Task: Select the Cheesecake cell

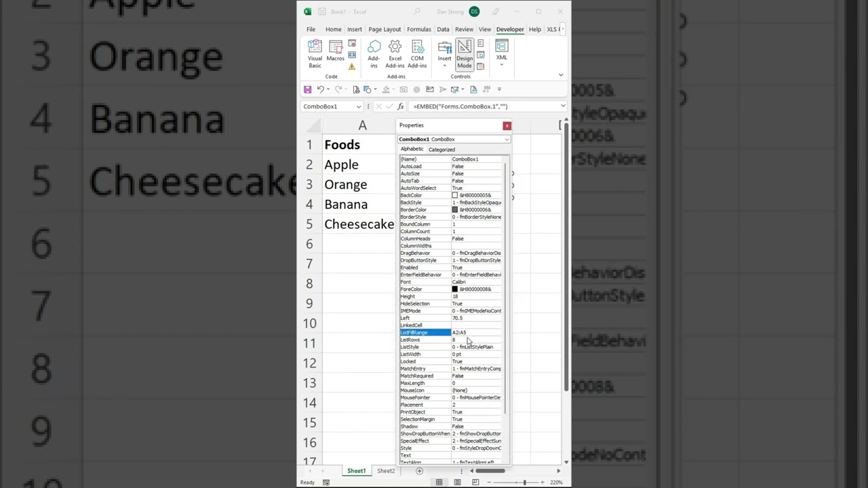Action: pyautogui.click(x=359, y=224)
